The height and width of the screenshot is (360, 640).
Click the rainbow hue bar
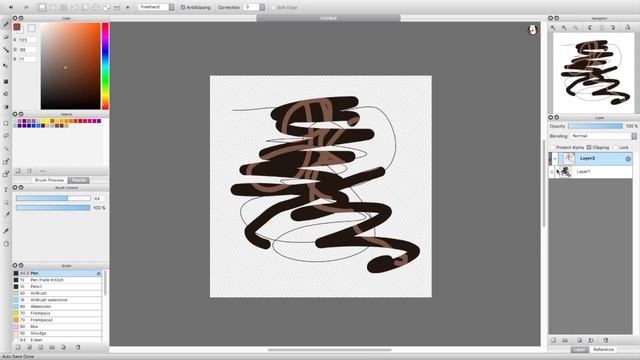tap(105, 66)
